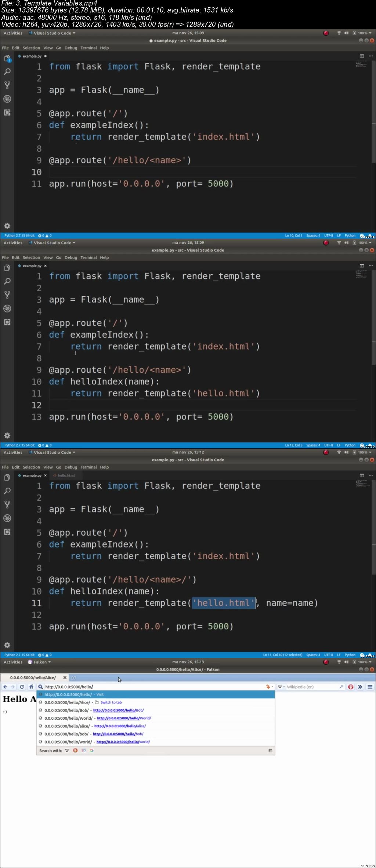Open lowercase hello/world/ suggestion link
This screenshot has width=376, height=868.
coord(123,742)
